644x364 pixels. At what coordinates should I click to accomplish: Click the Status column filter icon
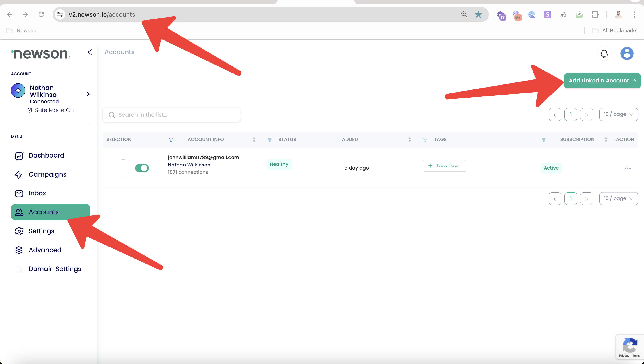[x=269, y=140]
